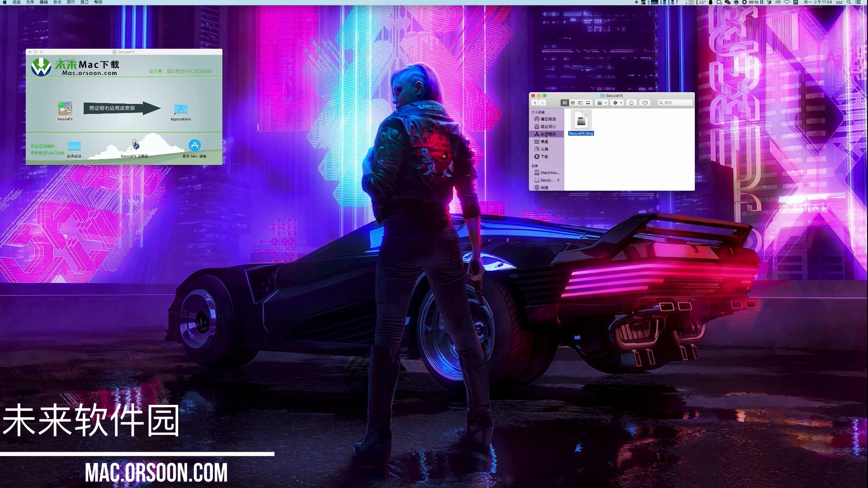Pause the screen recording timer
Screen dimensions: 868x488
coord(762,2)
